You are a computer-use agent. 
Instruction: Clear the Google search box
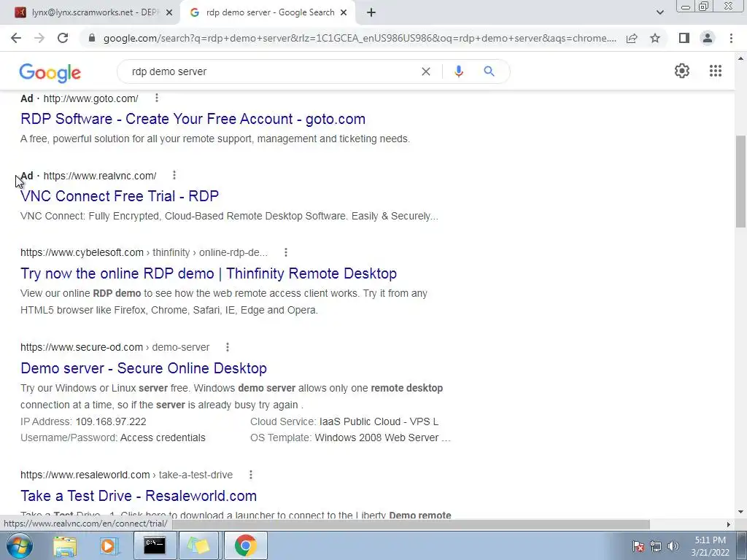coord(426,71)
